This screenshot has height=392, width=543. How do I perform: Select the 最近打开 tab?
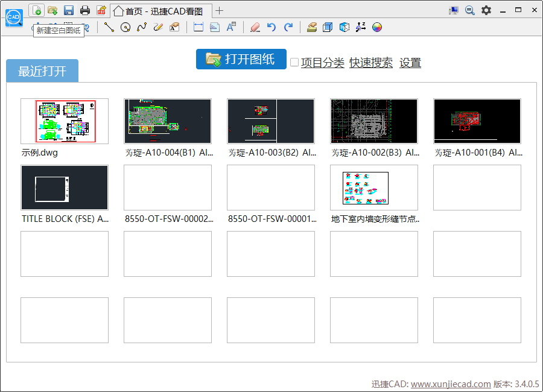click(42, 71)
